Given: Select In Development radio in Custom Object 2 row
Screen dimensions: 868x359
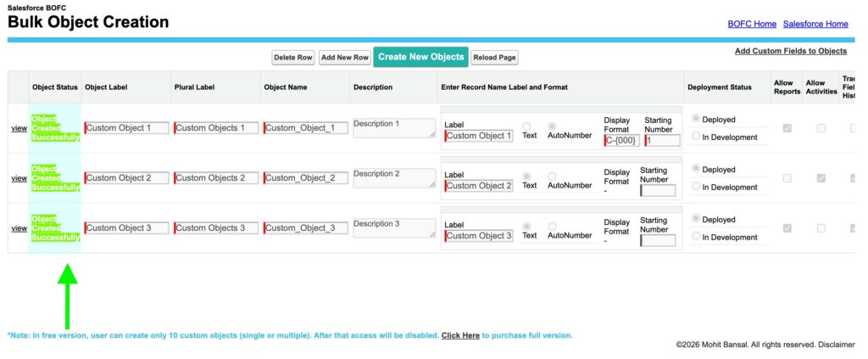Looking at the screenshot, I should (696, 186).
